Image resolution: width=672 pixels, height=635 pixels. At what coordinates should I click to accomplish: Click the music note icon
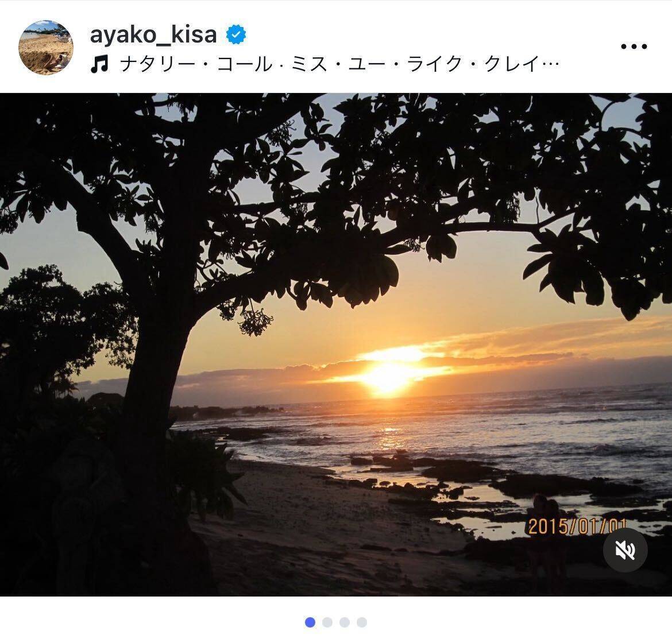tap(99, 65)
